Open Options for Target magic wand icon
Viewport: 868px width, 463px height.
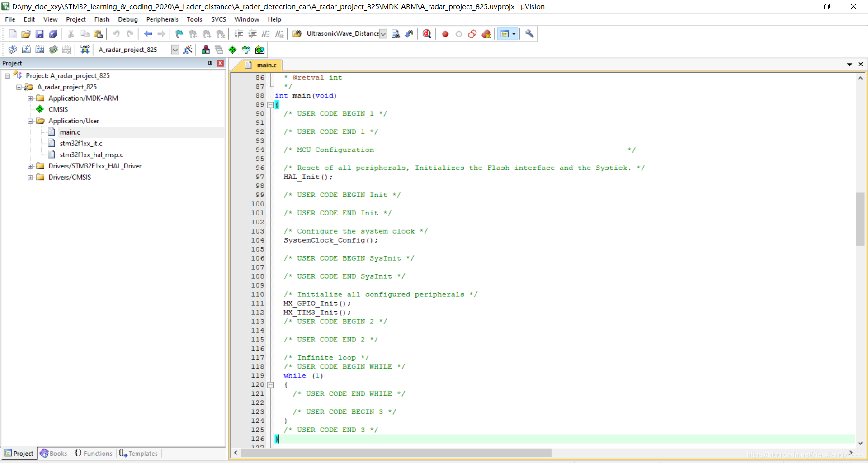(188, 50)
